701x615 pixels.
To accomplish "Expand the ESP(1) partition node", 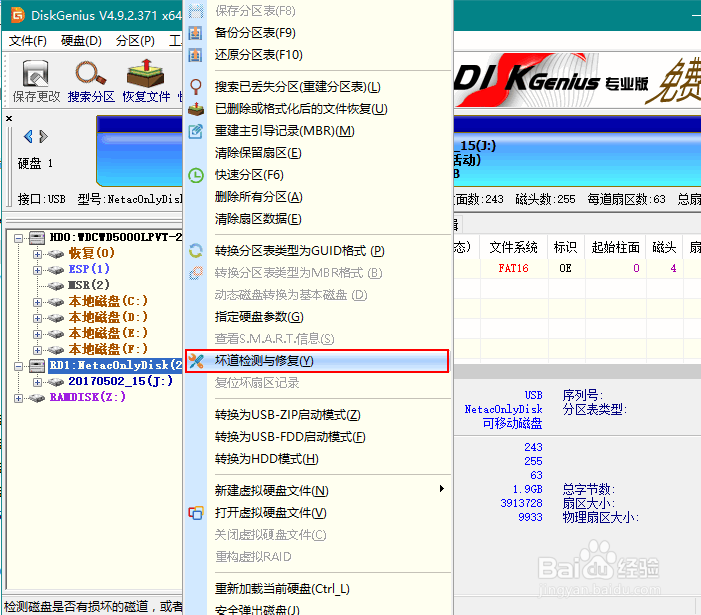I will click(38, 270).
